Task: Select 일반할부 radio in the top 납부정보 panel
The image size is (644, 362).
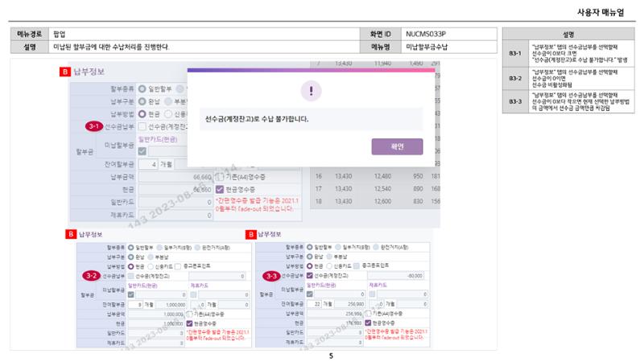Action: [142, 88]
